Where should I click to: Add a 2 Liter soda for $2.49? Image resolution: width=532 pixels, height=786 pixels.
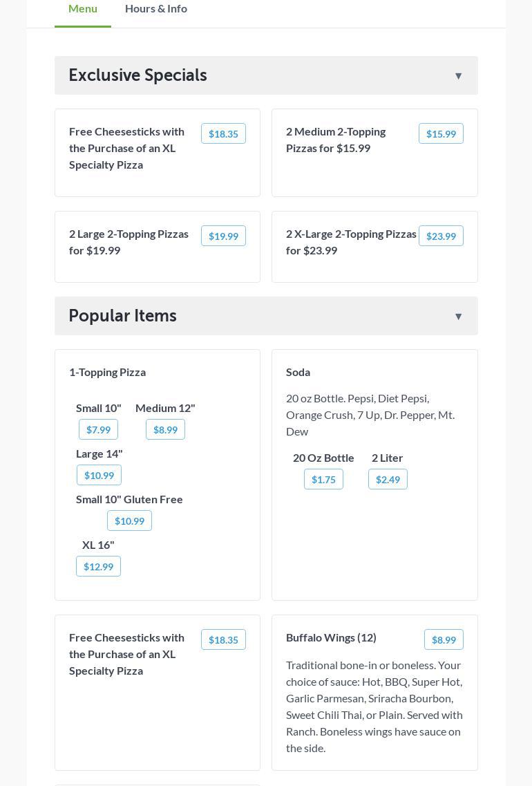tap(388, 480)
